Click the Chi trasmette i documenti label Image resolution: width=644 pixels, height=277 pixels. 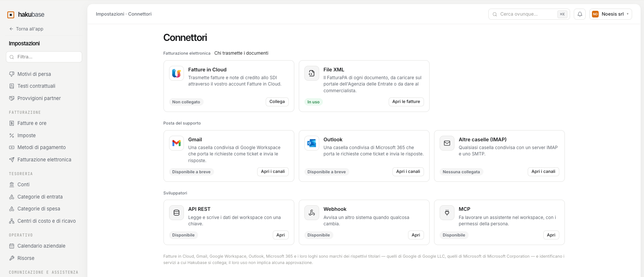point(241,53)
